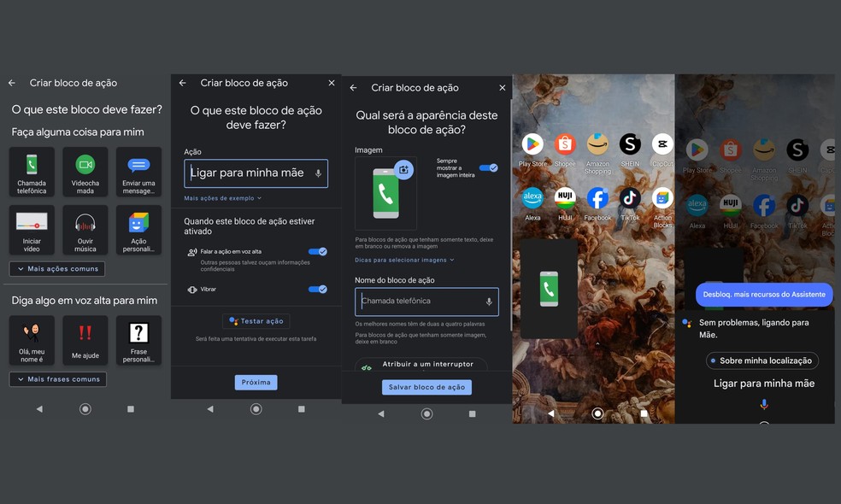This screenshot has height=504, width=841.
Task: Toggle "Sempre mostrar a imagem inteira"
Action: click(489, 168)
